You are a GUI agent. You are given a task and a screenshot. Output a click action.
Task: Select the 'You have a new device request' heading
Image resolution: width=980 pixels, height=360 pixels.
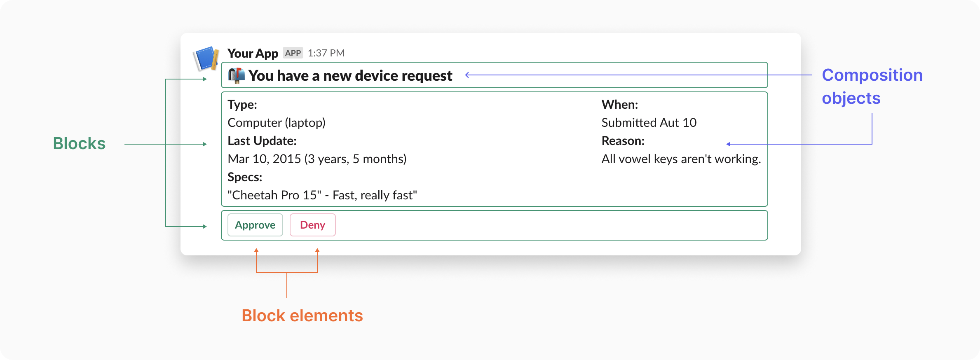tap(350, 76)
